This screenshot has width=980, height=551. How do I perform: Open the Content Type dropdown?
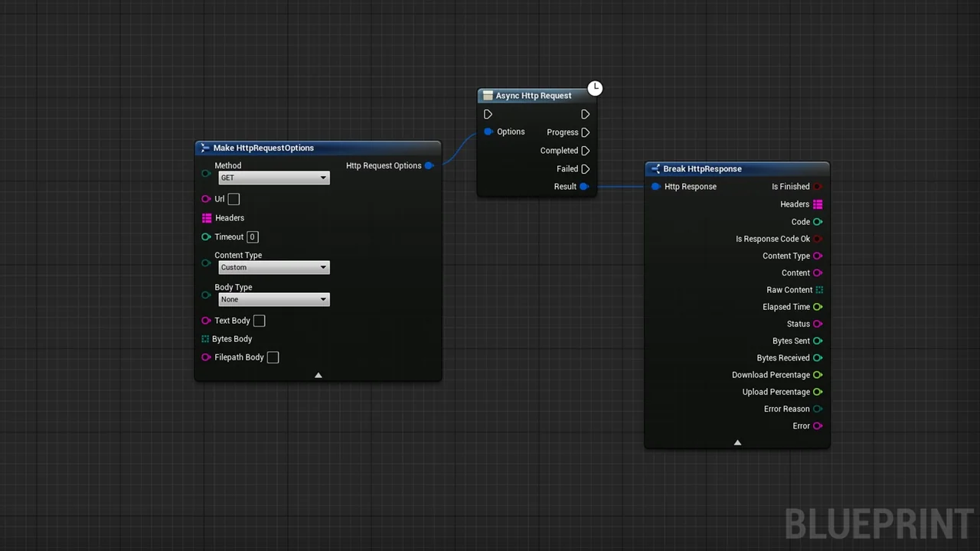coord(273,267)
